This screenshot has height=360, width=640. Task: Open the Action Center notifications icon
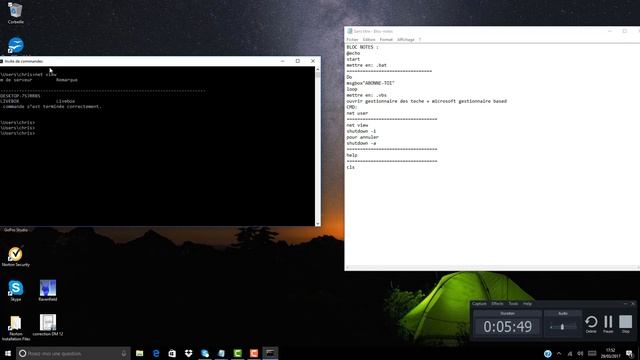coord(629,353)
